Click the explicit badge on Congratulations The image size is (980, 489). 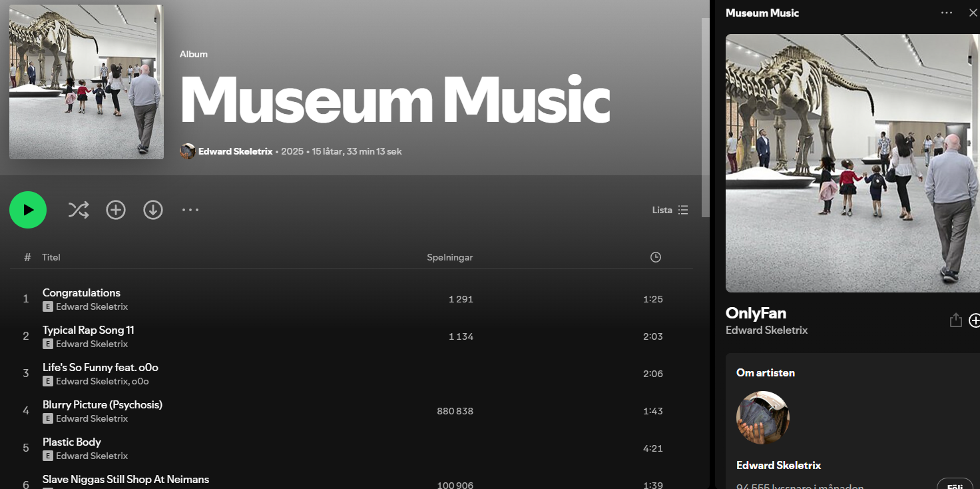(48, 306)
